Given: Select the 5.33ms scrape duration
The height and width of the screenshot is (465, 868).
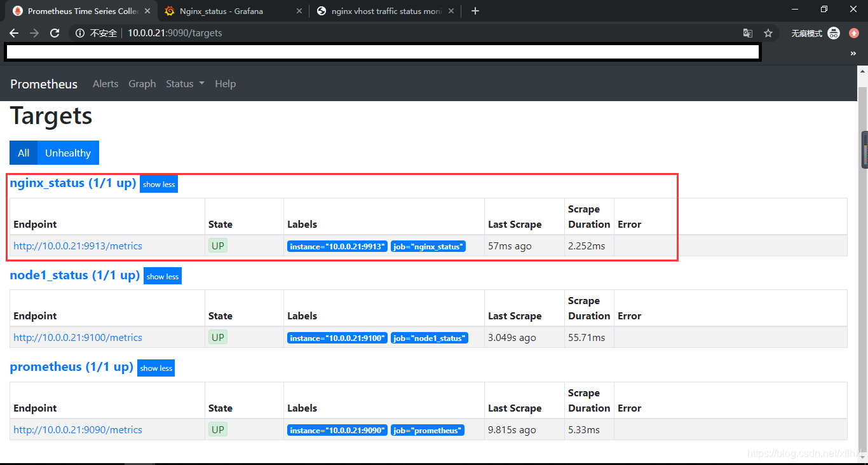Looking at the screenshot, I should tap(584, 430).
